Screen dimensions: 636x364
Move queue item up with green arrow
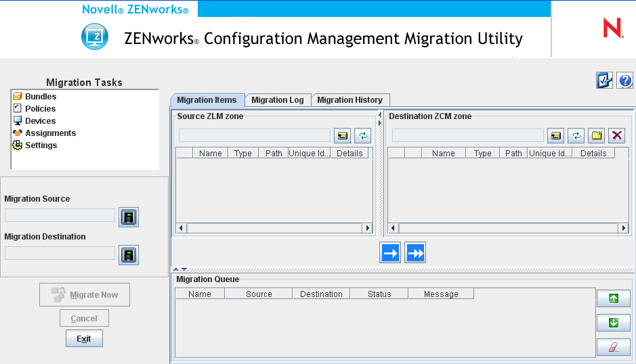(x=614, y=299)
